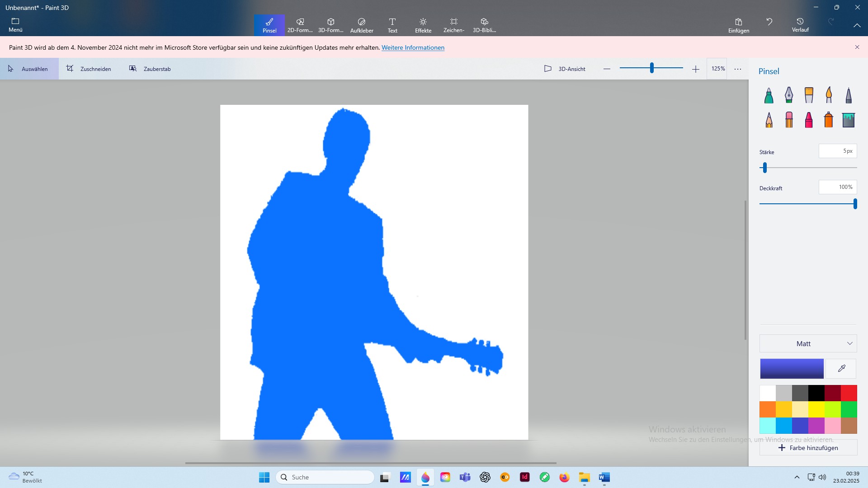Expand the Matt material dropdown
The height and width of the screenshot is (488, 868).
point(808,344)
